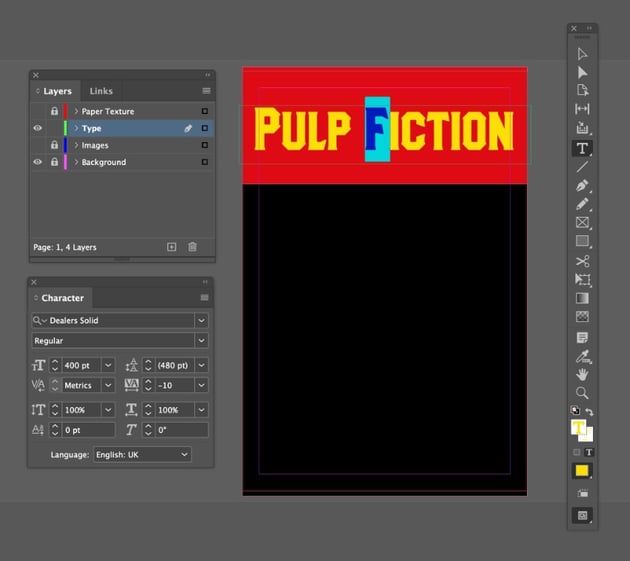Increase font size with stepper
Image resolution: width=630 pixels, height=561 pixels.
55,362
